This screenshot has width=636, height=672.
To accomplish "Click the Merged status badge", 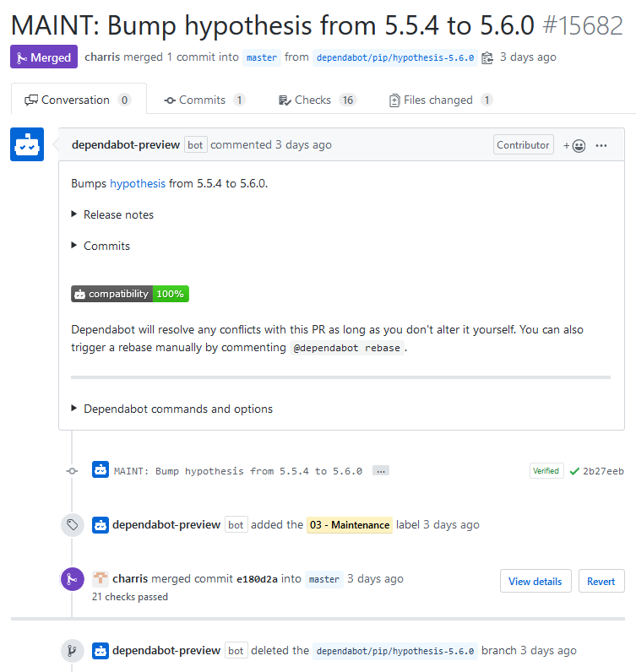I will [44, 57].
